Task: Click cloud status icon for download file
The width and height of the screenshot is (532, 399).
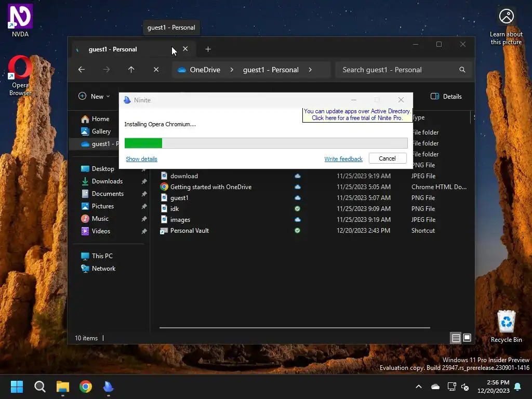Action: (298, 176)
